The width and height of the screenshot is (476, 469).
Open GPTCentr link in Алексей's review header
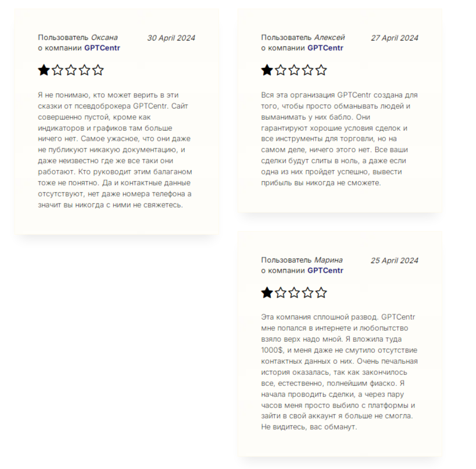325,48
